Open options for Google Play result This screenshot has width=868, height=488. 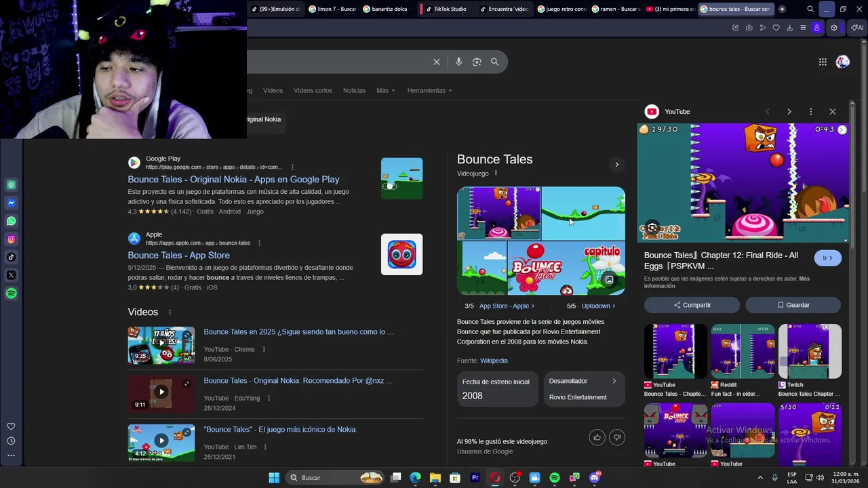click(292, 167)
